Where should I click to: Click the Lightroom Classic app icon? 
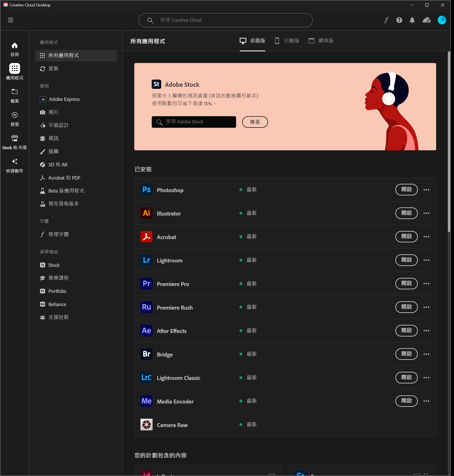click(x=146, y=377)
